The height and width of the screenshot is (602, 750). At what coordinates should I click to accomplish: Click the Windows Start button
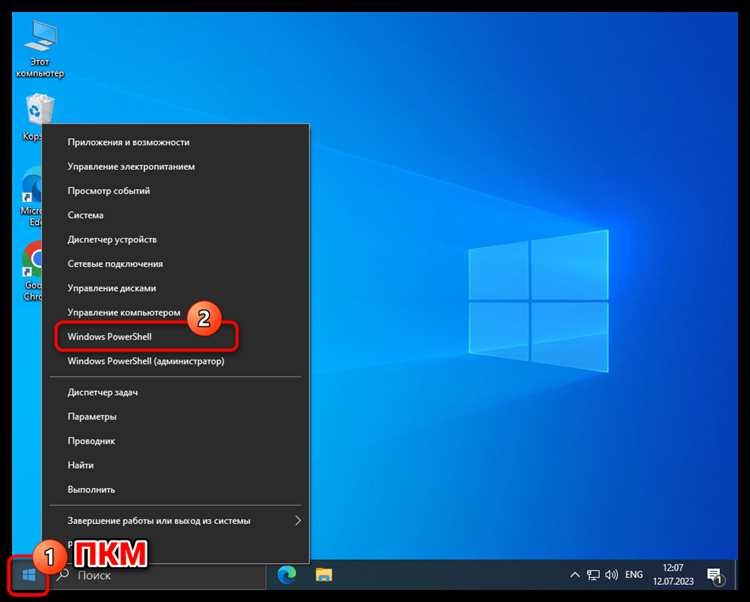[x=28, y=575]
